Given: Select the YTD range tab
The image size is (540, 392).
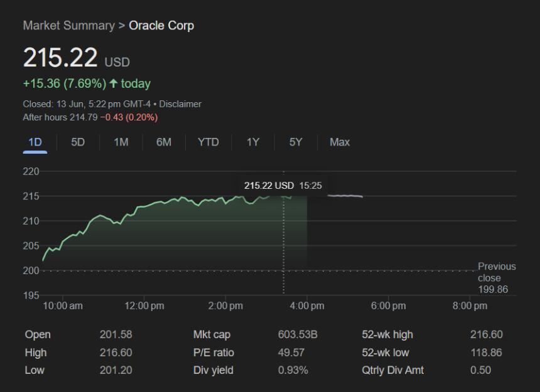Looking at the screenshot, I should pyautogui.click(x=208, y=142).
